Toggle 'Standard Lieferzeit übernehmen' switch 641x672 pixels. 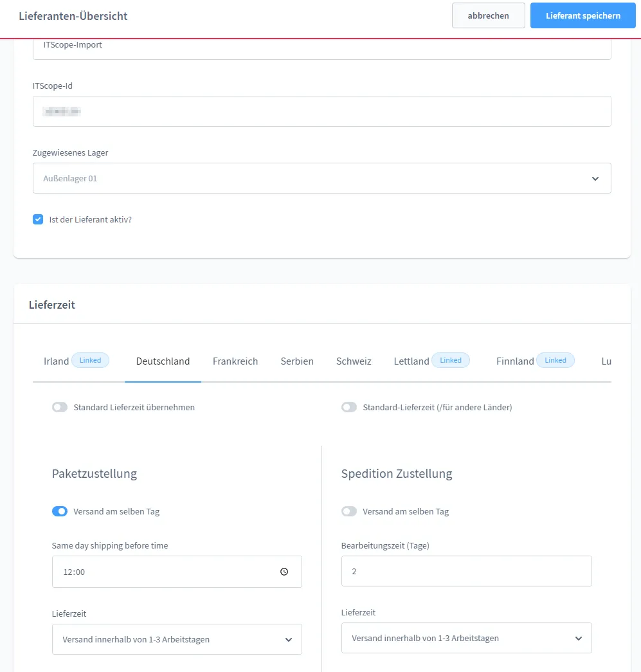(x=60, y=407)
